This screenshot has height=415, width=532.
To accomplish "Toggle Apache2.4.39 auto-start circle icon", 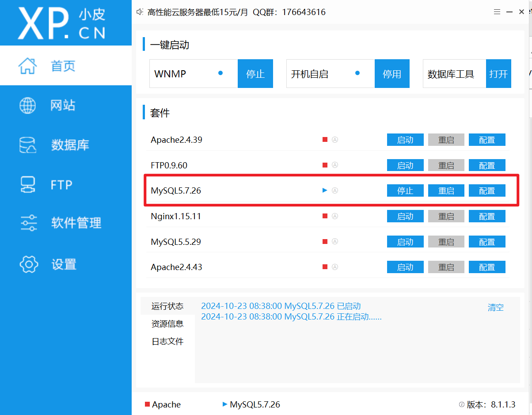I will click(335, 140).
